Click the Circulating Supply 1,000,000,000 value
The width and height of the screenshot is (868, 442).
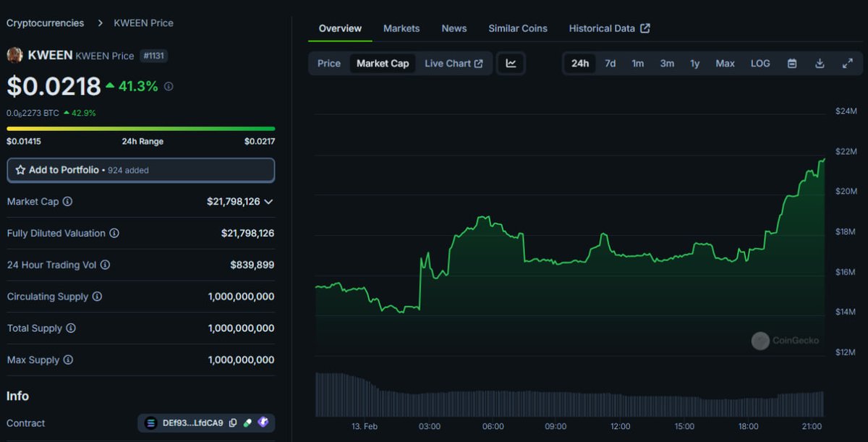(x=241, y=297)
